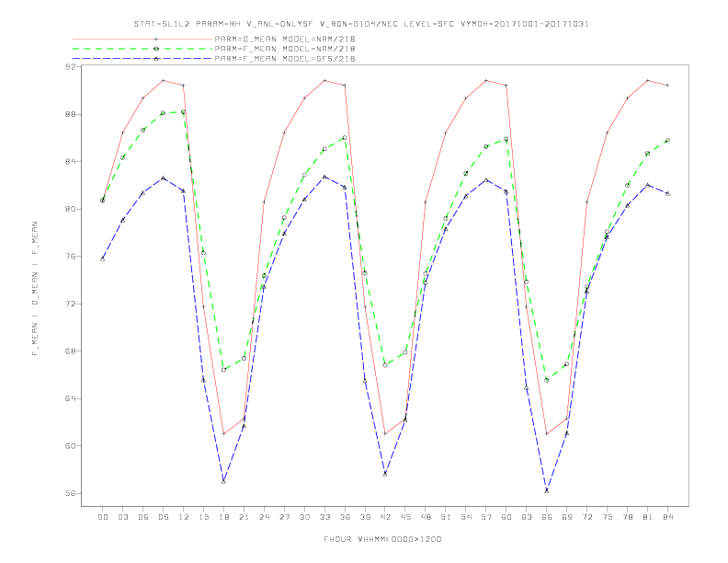Image resolution: width=728 pixels, height=563 pixels.
Task: Click x-axis forecast hour label 33
Action: [x=324, y=517]
